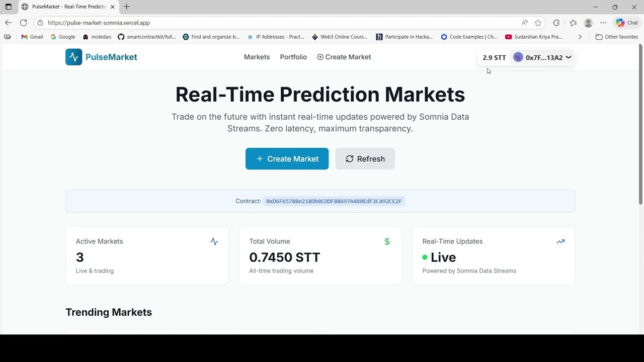The height and width of the screenshot is (362, 644).
Task: Click the read aloud icon
Action: pos(525,23)
